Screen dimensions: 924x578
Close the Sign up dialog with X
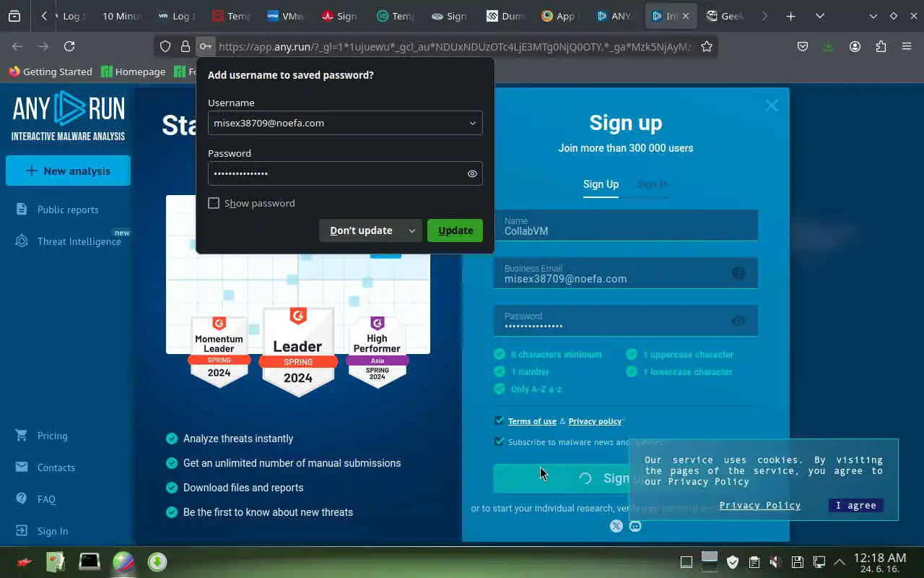pos(772,105)
